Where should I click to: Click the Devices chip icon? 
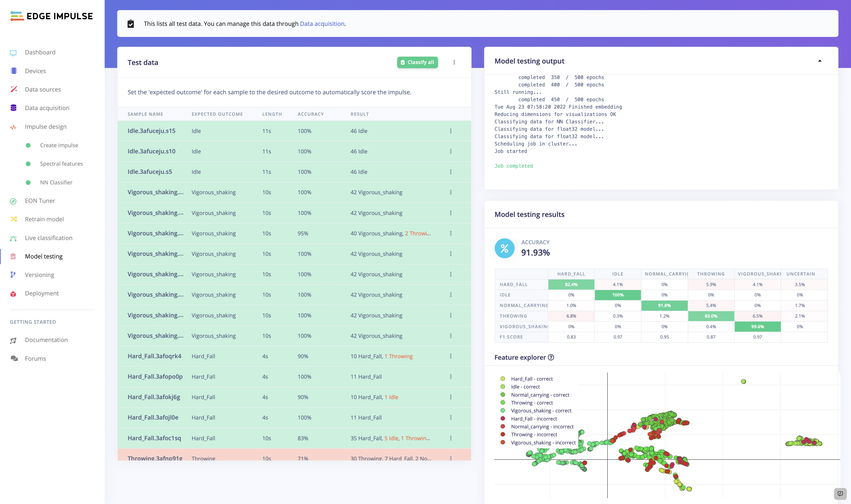(14, 71)
